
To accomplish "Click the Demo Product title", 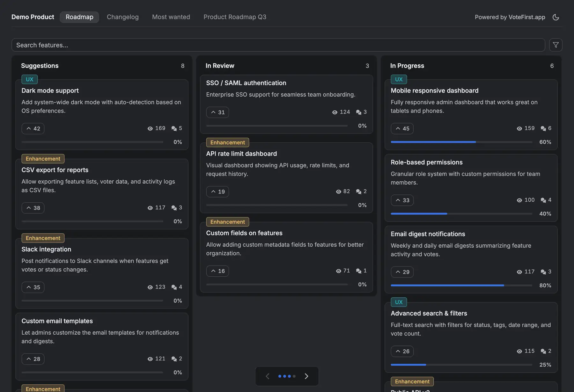I will [x=33, y=17].
